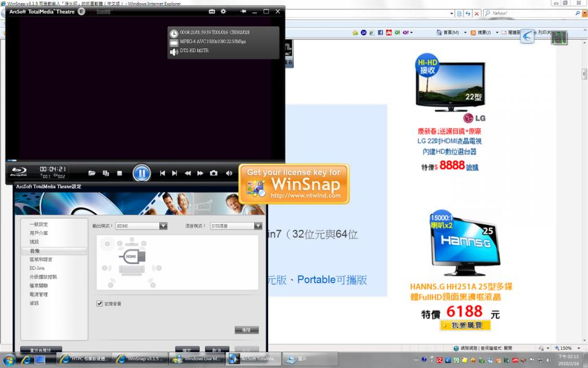588x368 pixels.
Task: Fast forward the Blu-ray playback
Action: click(x=200, y=173)
